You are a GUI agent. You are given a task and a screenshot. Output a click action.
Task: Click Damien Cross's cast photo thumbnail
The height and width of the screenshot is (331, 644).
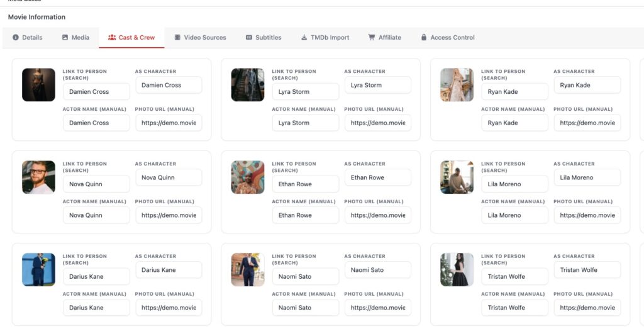tap(38, 85)
